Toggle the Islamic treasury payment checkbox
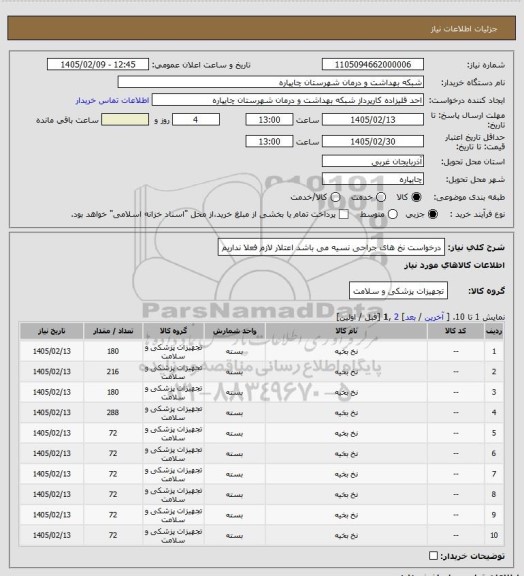524x576 pixels. [x=344, y=214]
